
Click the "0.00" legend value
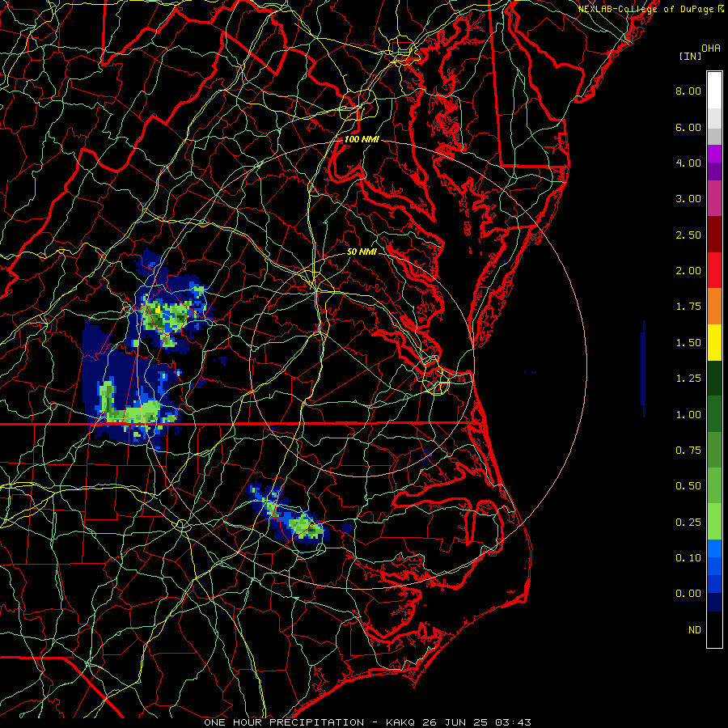688,594
